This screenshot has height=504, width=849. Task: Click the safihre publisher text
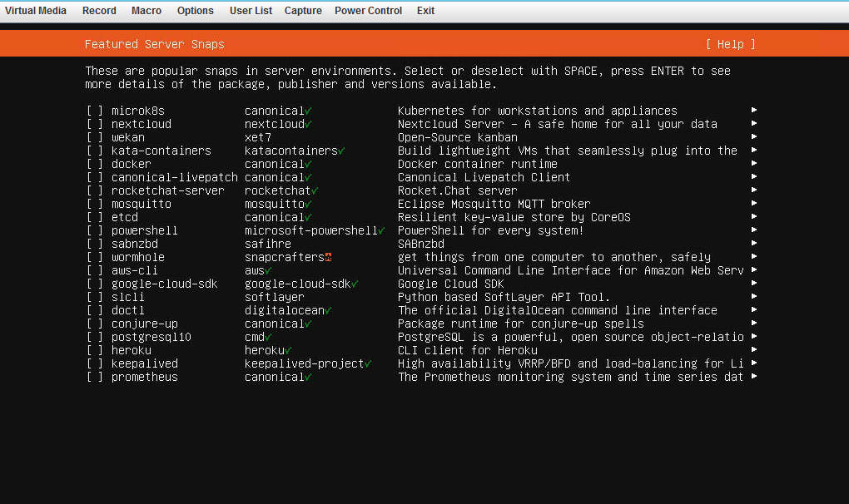coord(267,244)
